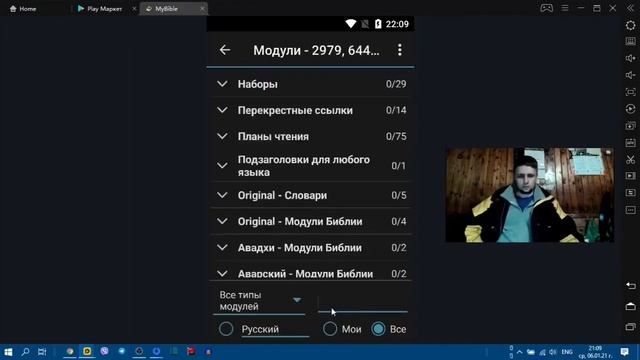640x360 pixels.
Task: Click the 0/75 count for Планы чтения
Action: click(396, 136)
